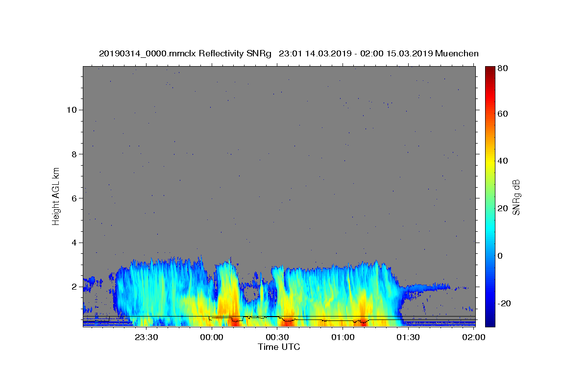Click the 01:30 time tick label

pos(408,337)
